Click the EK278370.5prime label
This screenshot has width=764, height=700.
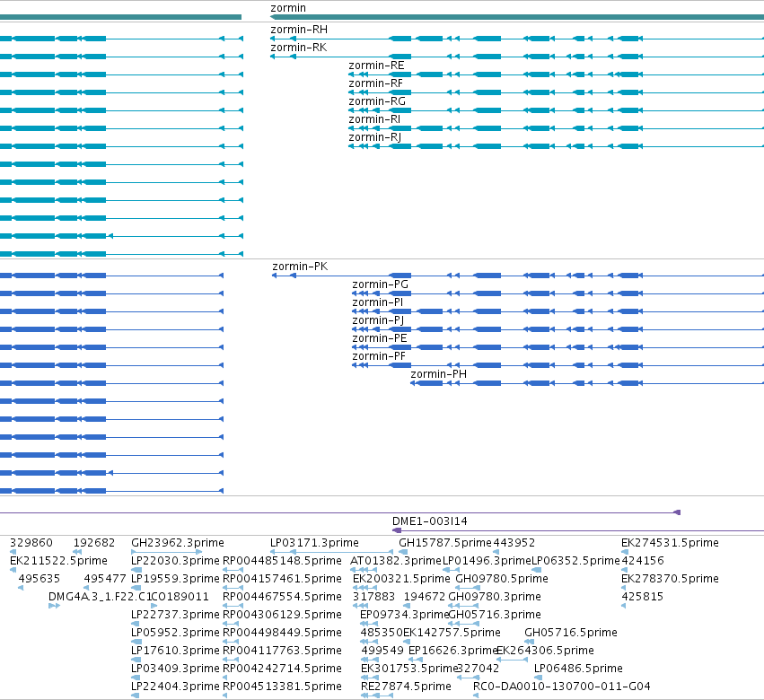point(670,579)
